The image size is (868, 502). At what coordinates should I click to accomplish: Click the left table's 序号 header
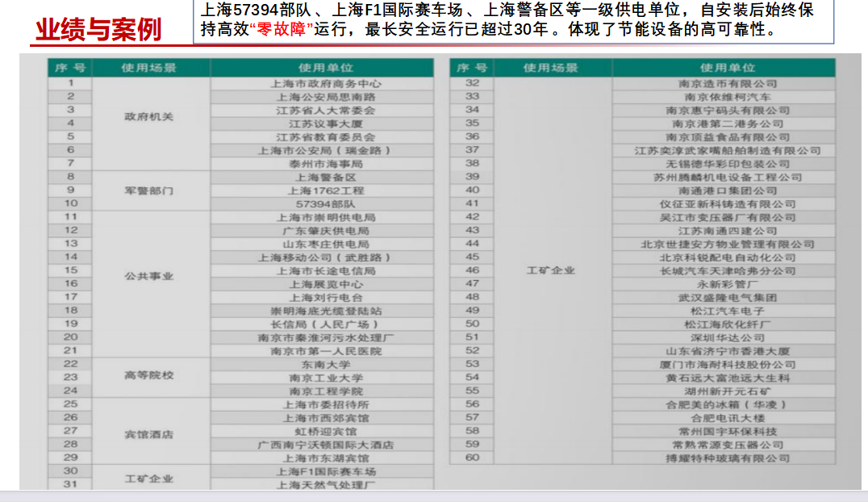[x=70, y=68]
